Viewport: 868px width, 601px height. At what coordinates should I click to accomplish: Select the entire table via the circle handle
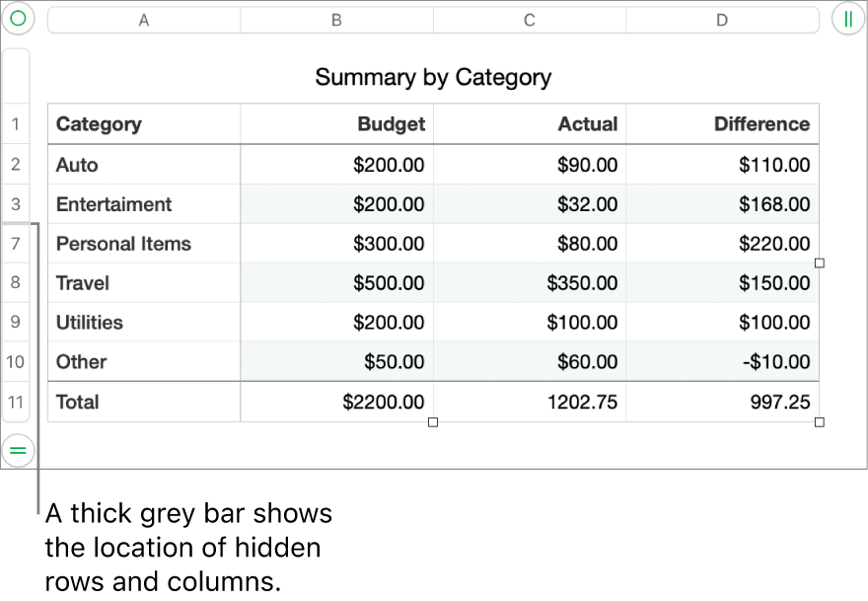18,18
